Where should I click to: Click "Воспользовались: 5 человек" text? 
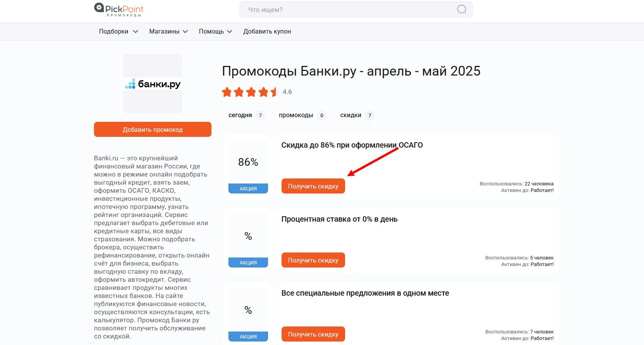coord(519,258)
